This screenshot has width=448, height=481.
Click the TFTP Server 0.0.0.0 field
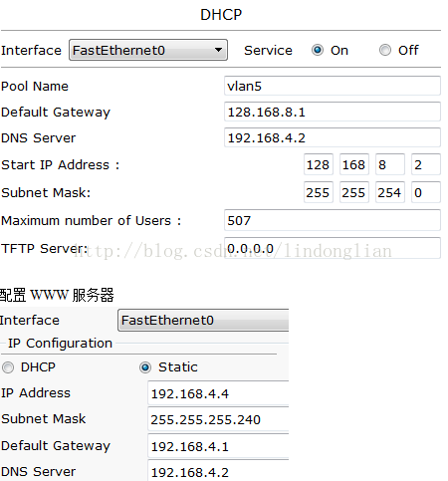(x=333, y=248)
